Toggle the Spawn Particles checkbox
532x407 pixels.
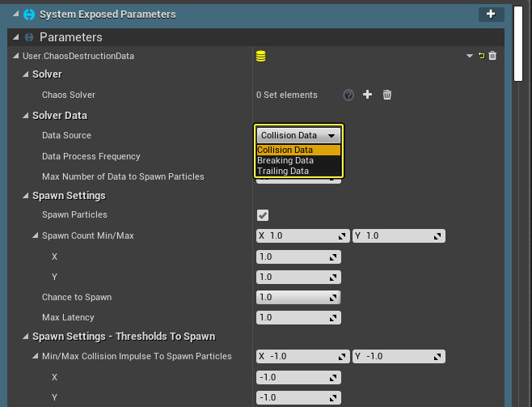tap(263, 215)
